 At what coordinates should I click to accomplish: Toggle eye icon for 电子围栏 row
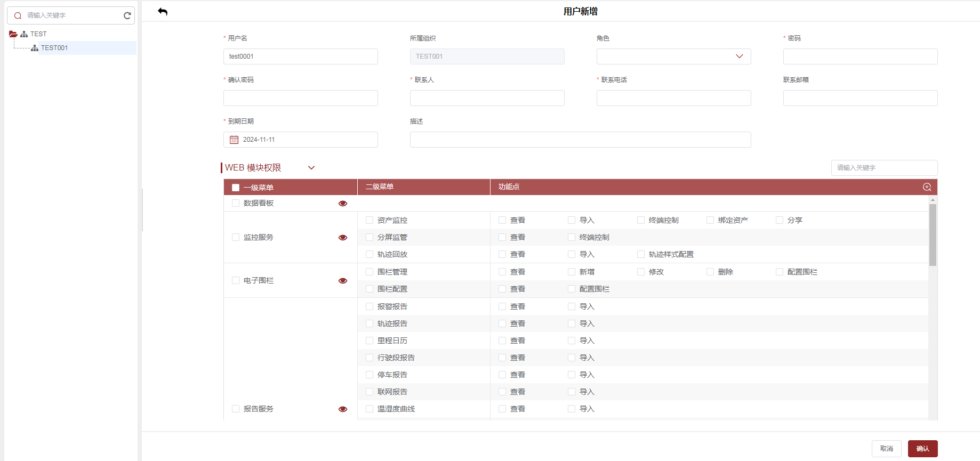coord(342,281)
